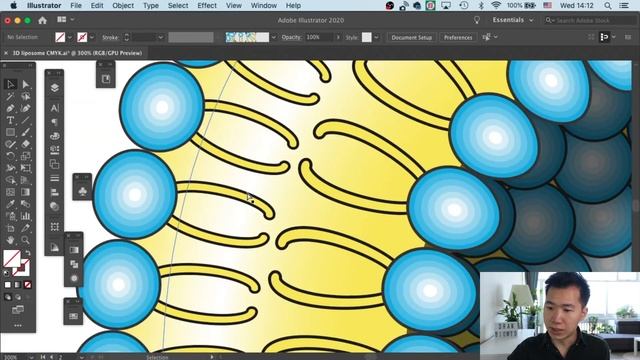Screen dimensions: 640x360
Task: Swap fill and stroke arrow
Action: point(28,253)
